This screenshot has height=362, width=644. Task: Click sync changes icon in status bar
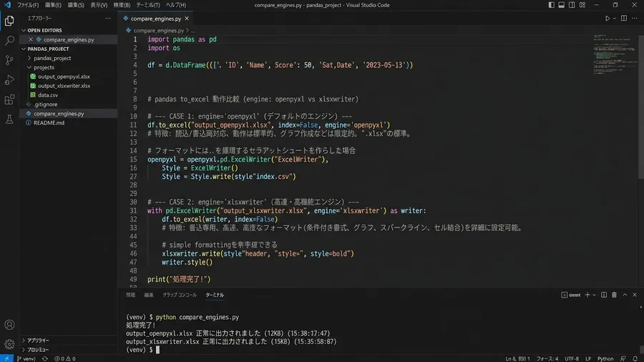click(45, 358)
